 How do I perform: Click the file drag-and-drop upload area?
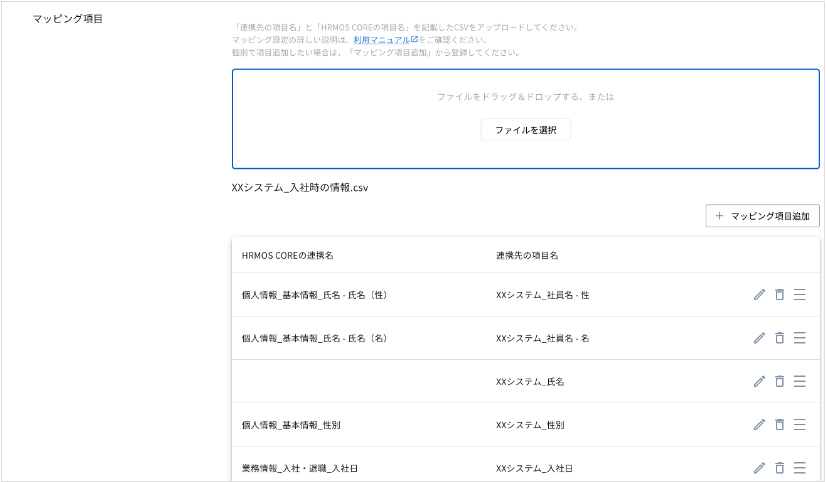525,98
